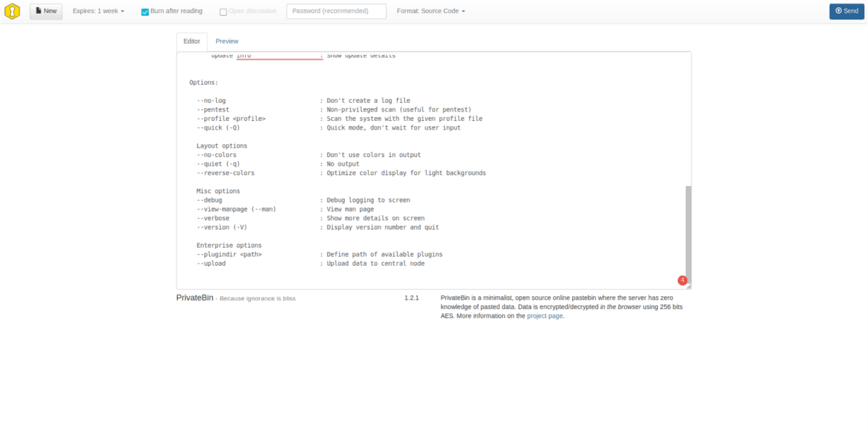
Task: Click the Format dropdown caret icon
Action: (x=464, y=11)
